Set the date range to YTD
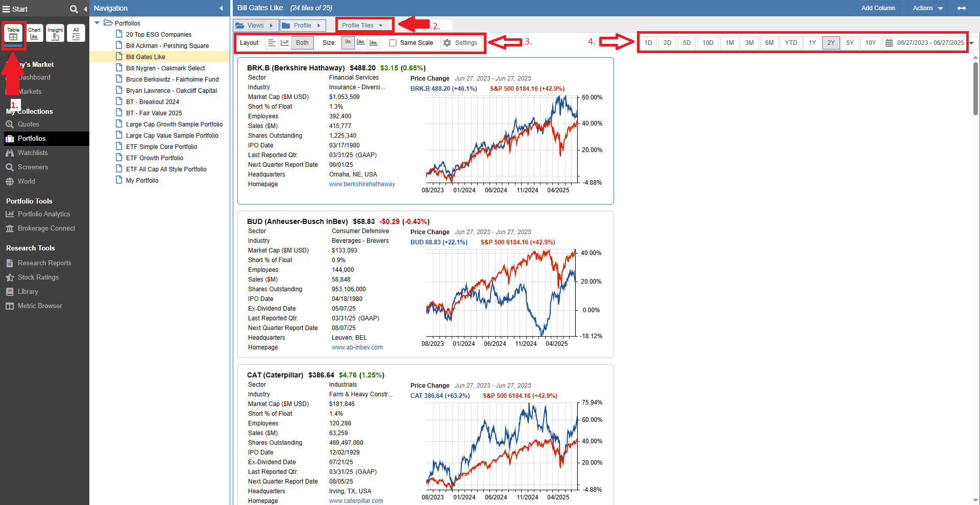 pos(791,43)
